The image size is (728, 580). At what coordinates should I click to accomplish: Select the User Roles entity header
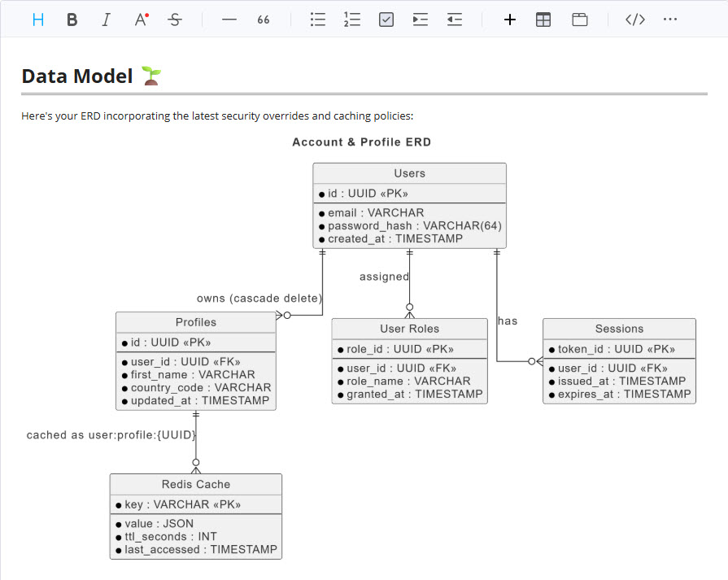click(x=409, y=329)
